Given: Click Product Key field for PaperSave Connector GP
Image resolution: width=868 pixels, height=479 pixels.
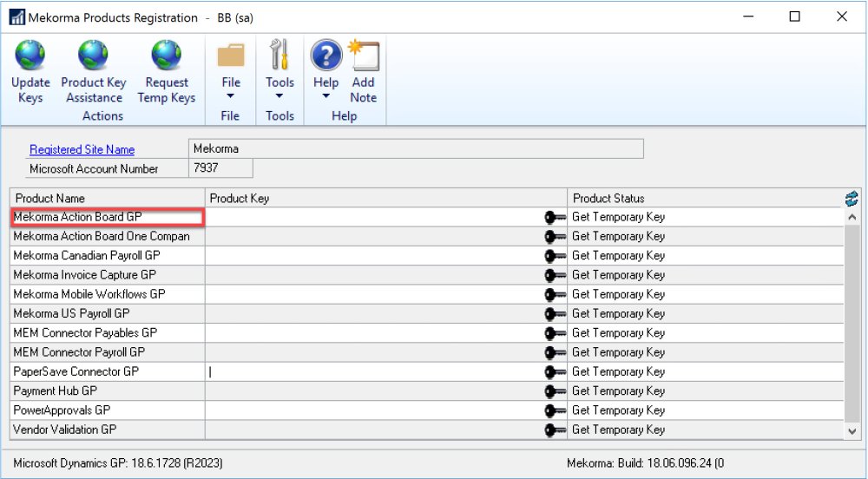Looking at the screenshot, I should pyautogui.click(x=374, y=371).
